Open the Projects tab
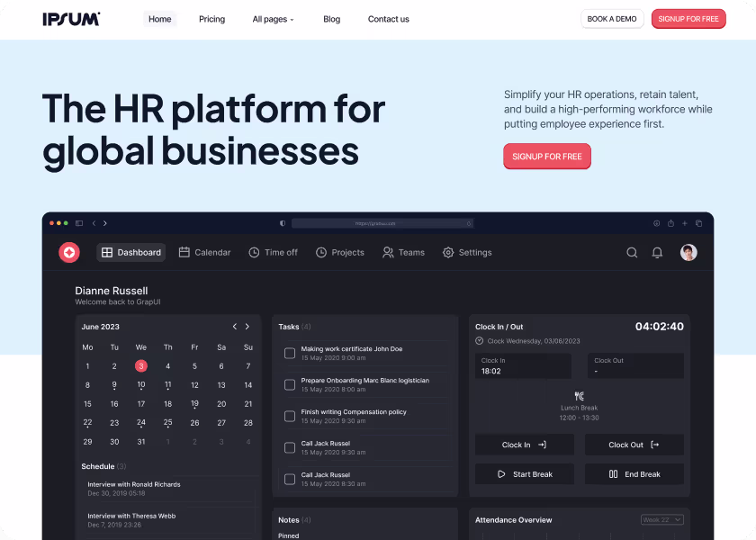Image resolution: width=756 pixels, height=540 pixels. pos(340,252)
